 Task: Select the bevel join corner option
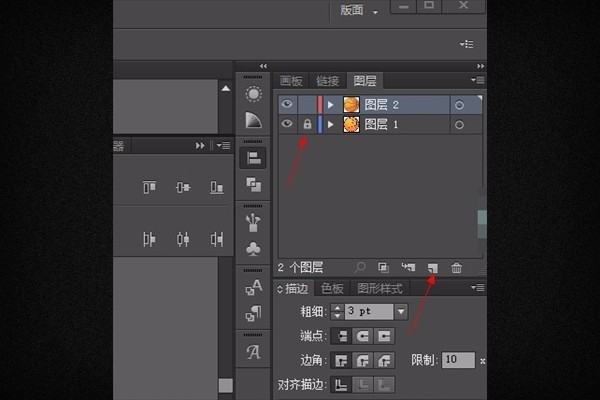(384, 361)
